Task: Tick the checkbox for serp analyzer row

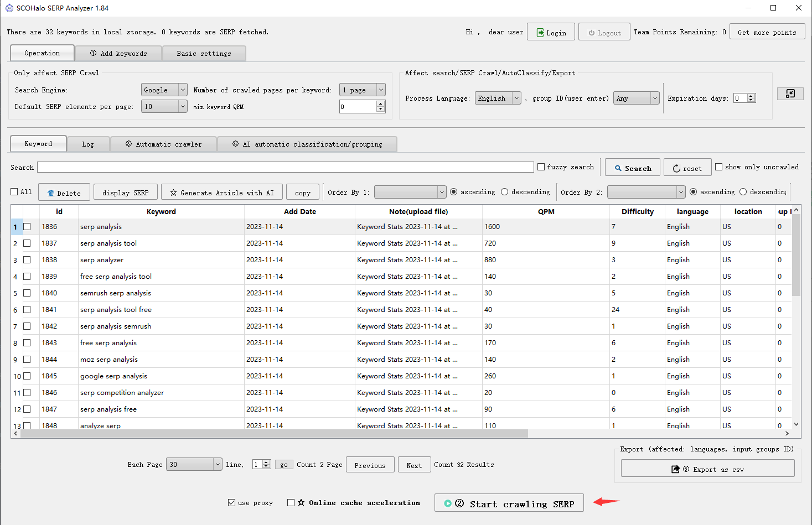Action: click(x=27, y=259)
